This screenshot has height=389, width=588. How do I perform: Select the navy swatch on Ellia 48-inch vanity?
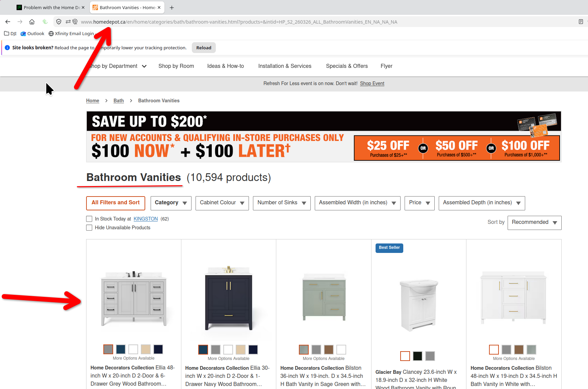tap(121, 349)
